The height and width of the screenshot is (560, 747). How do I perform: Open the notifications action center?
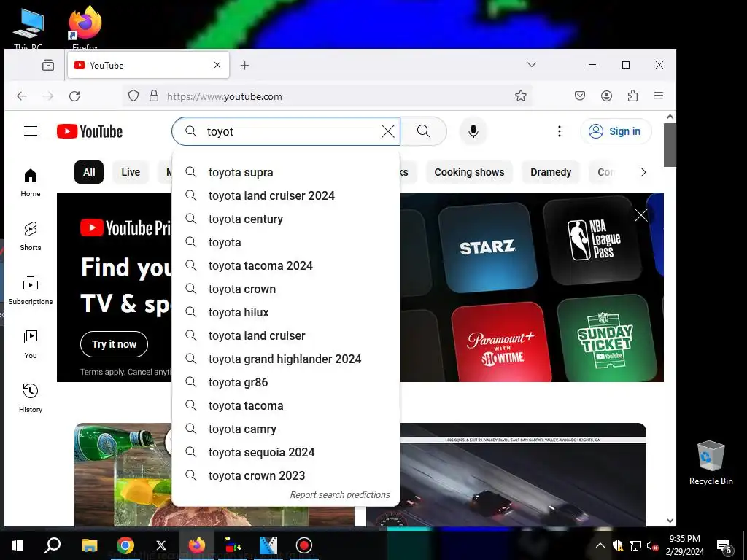(724, 546)
